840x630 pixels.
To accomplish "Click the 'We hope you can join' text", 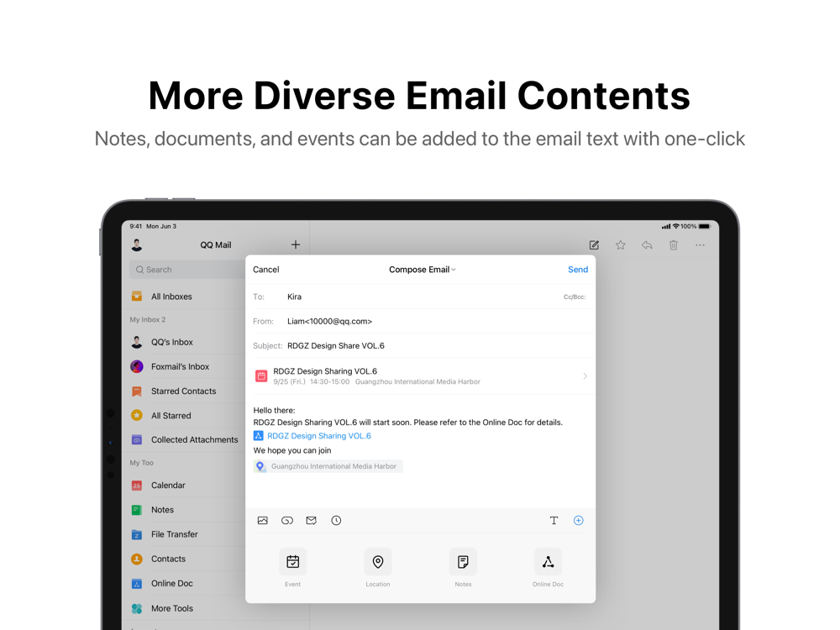I will point(292,450).
